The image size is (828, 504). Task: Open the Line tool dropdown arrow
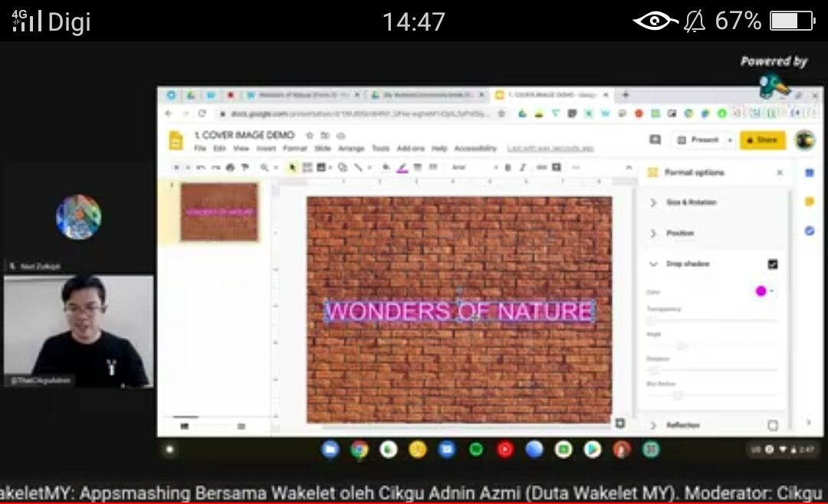[369, 168]
